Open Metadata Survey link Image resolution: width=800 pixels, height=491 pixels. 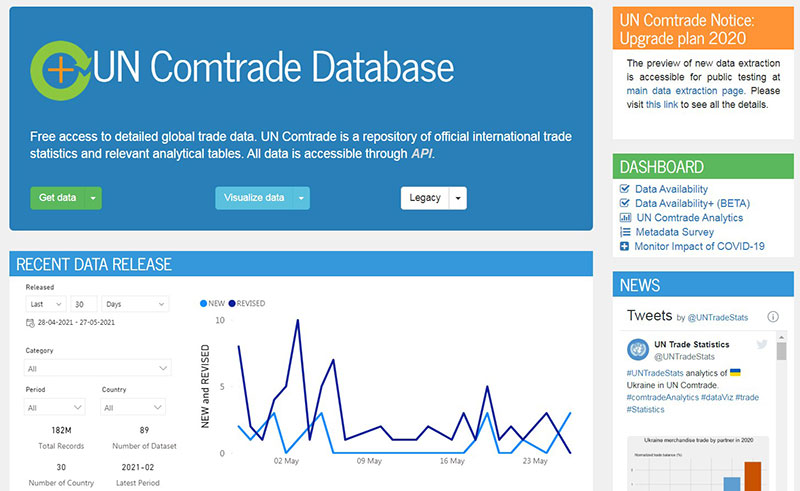(x=674, y=232)
